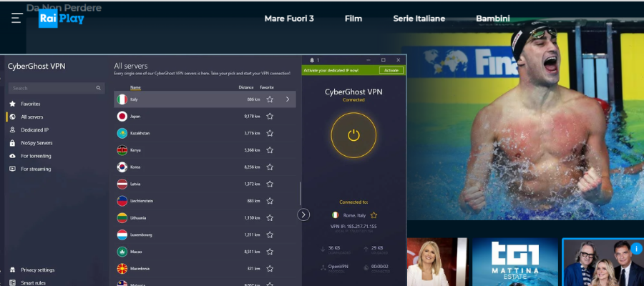Select All servers in the sidebar
This screenshot has height=286, width=644.
[32, 117]
